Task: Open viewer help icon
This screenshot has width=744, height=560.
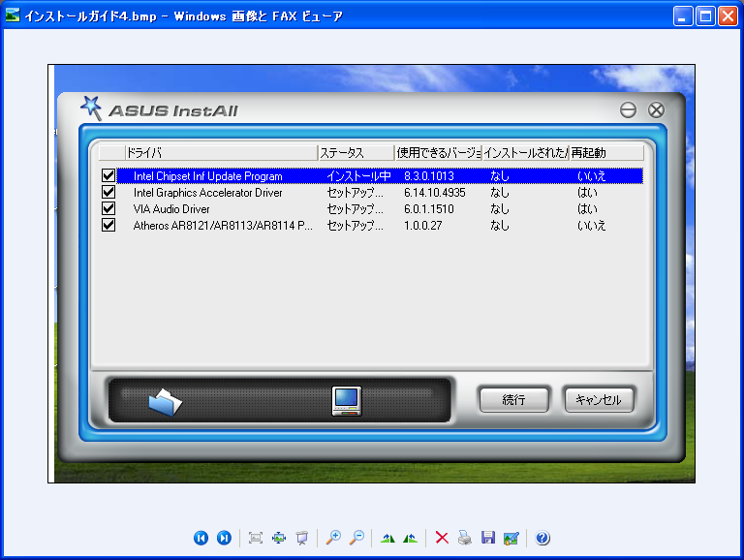Action: click(x=542, y=538)
